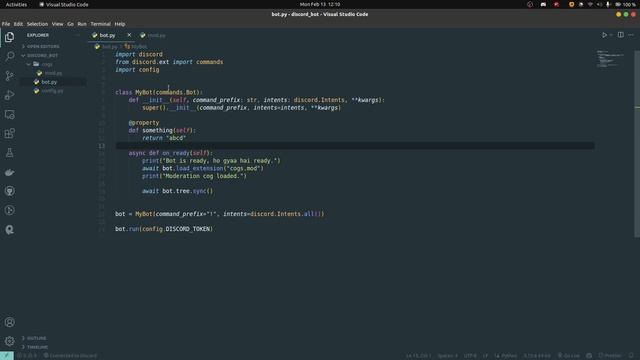Open the Run menu
Viewport: 640px width, 360px height.
82,24
